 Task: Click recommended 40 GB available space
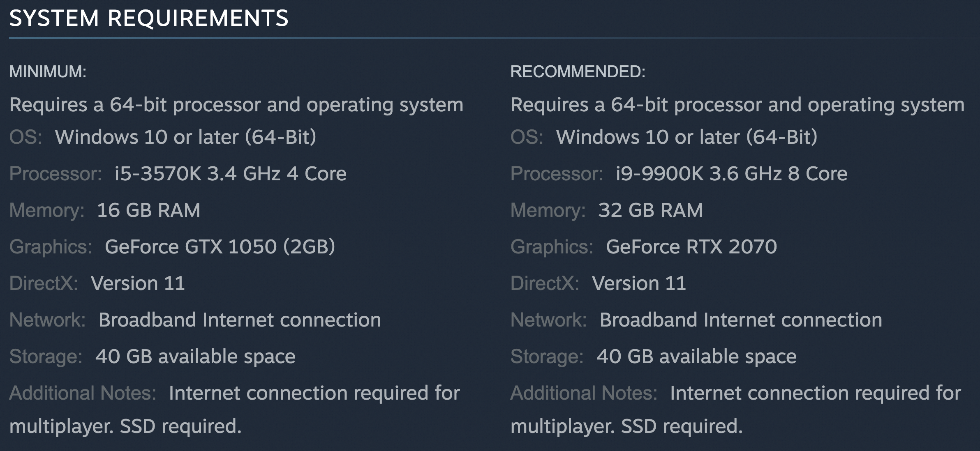click(696, 356)
